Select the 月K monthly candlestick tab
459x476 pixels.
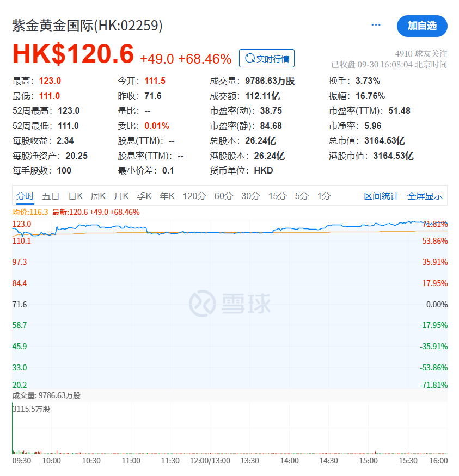[x=121, y=196]
